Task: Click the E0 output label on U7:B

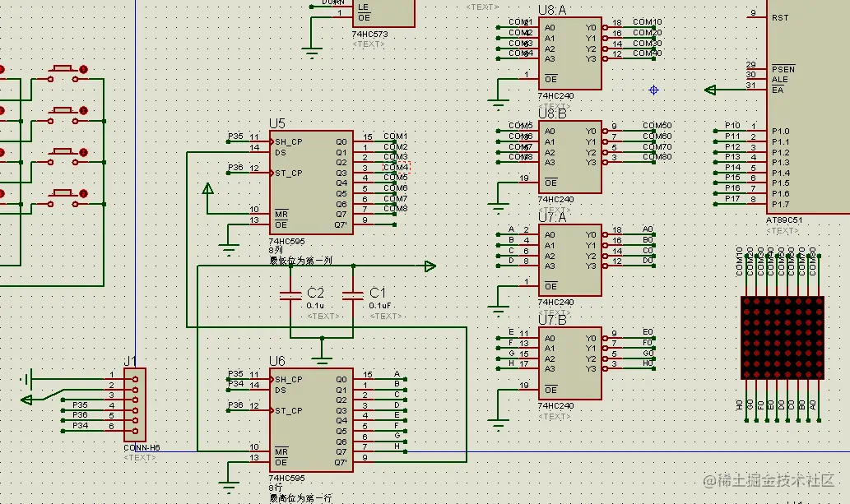Action: click(x=648, y=331)
